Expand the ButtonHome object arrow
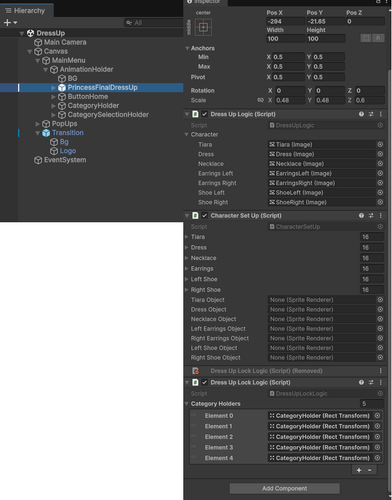This screenshot has width=392, height=500. pyautogui.click(x=53, y=97)
